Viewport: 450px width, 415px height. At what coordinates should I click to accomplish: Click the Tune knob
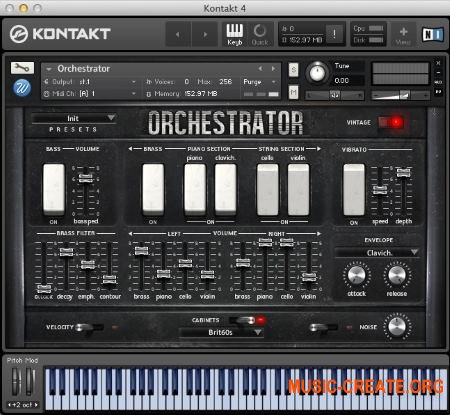pyautogui.click(x=317, y=73)
